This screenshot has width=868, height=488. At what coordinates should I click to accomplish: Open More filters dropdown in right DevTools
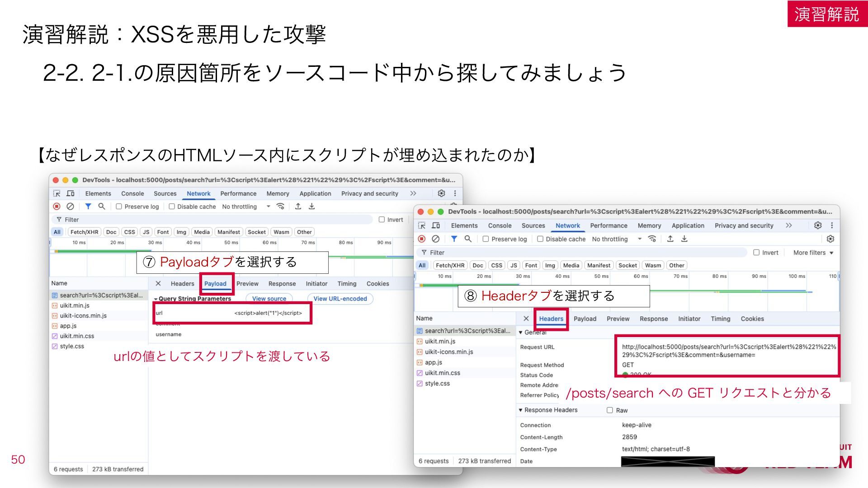(813, 253)
